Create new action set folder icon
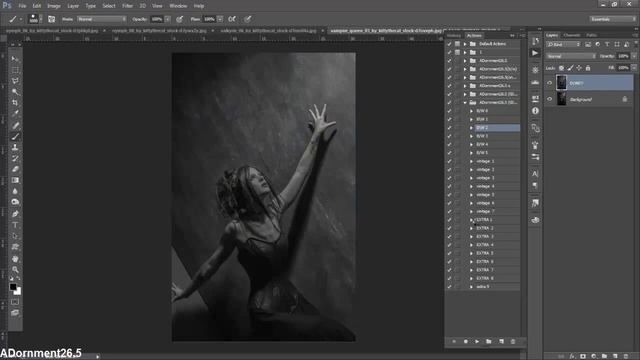Viewport: 640px width, 360px height. click(x=489, y=342)
